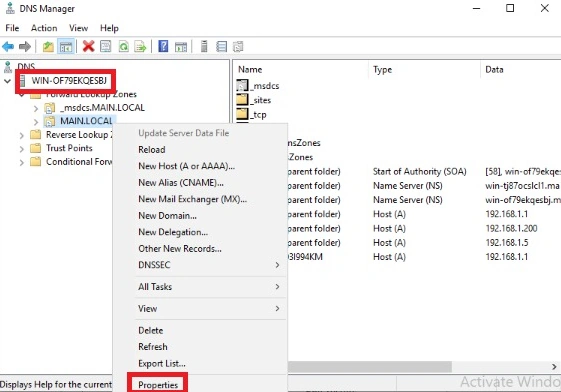
Task: Expand the MAIN.LOCAL zone node
Action: [x=36, y=122]
